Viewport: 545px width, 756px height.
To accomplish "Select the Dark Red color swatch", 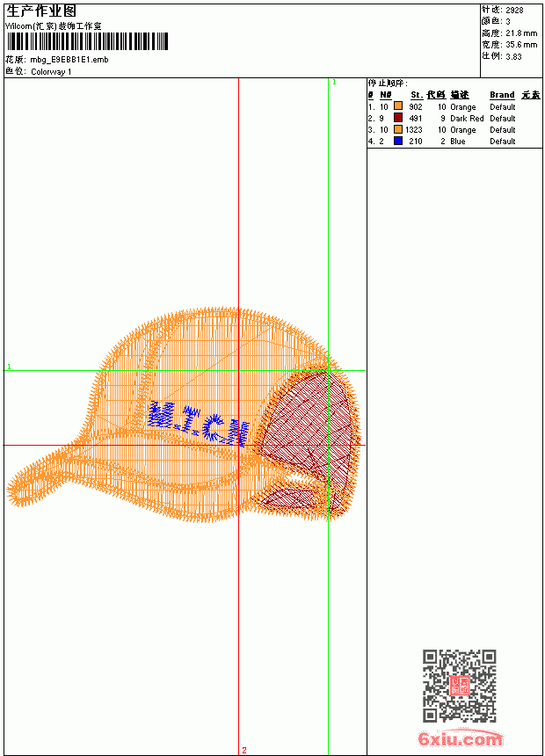I will [x=398, y=118].
